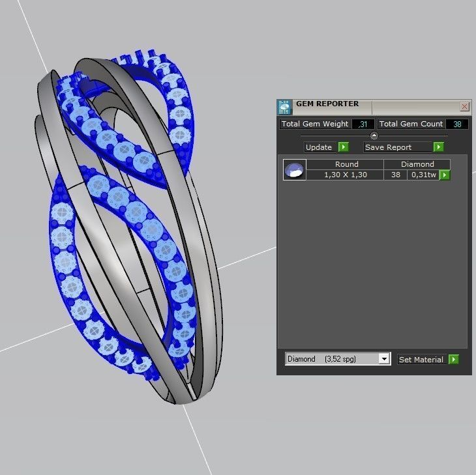This screenshot has height=475, width=476.
Task: Click the Update button label
Action: (x=321, y=147)
